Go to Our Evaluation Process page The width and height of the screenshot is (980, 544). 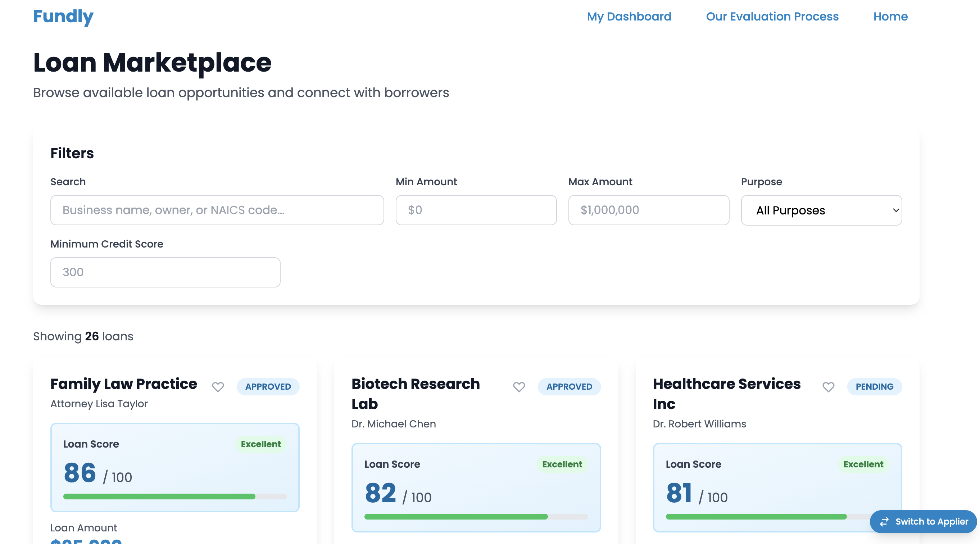click(x=772, y=16)
